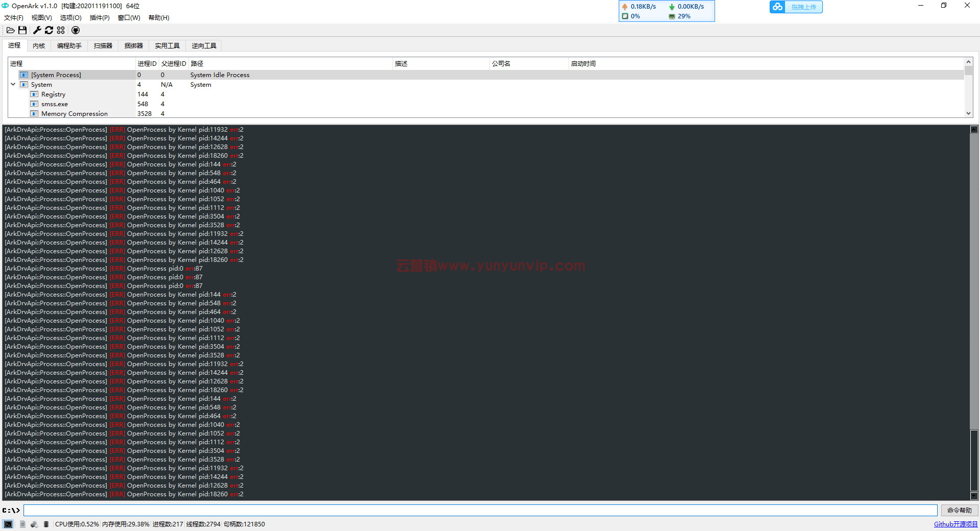Switch to the 捆绑器 tab
Image resolution: width=980 pixels, height=531 pixels.
pyautogui.click(x=134, y=46)
